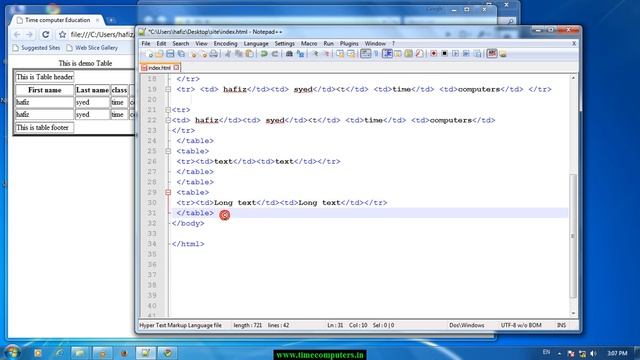Collapse the table fold marker on line 25
Screen dimensions: 640x360
coord(168,151)
